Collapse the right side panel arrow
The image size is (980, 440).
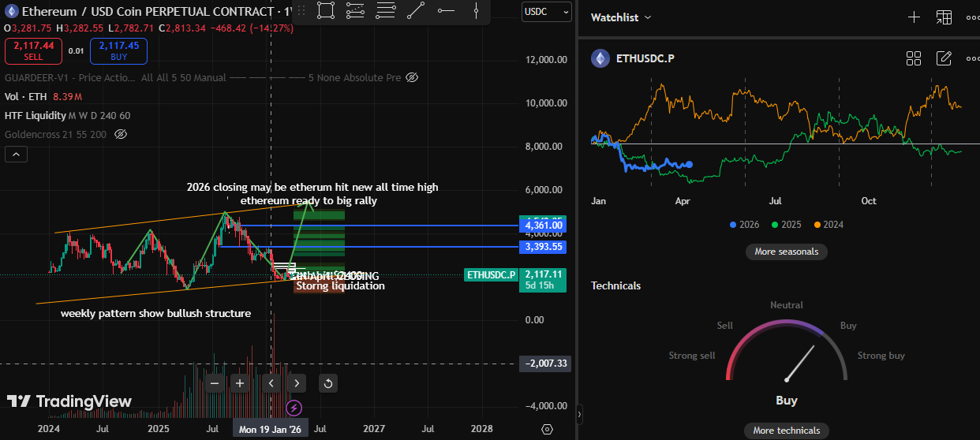(x=580, y=413)
